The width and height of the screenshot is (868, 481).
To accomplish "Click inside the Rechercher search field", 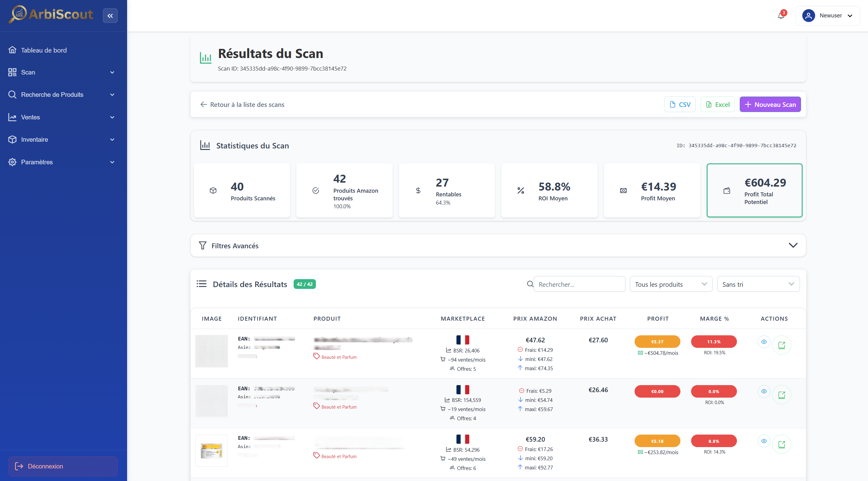I will [579, 284].
